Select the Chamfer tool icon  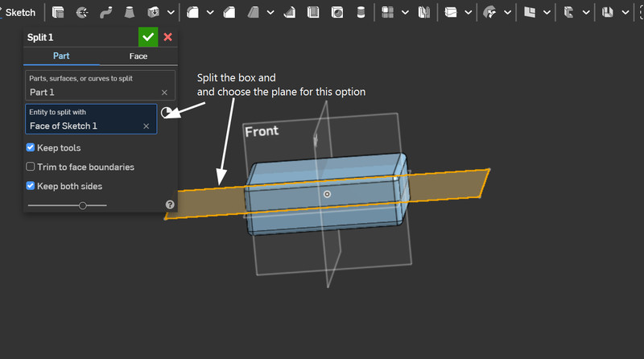229,13
